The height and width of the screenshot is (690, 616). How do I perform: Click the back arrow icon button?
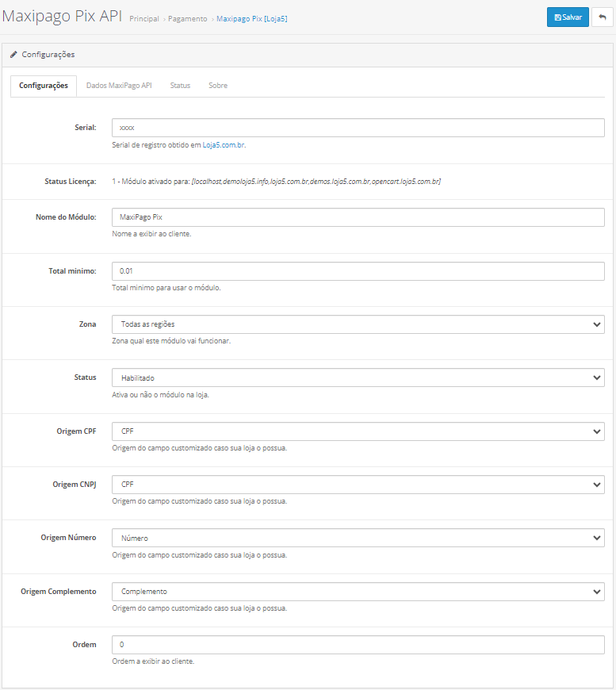click(x=602, y=17)
